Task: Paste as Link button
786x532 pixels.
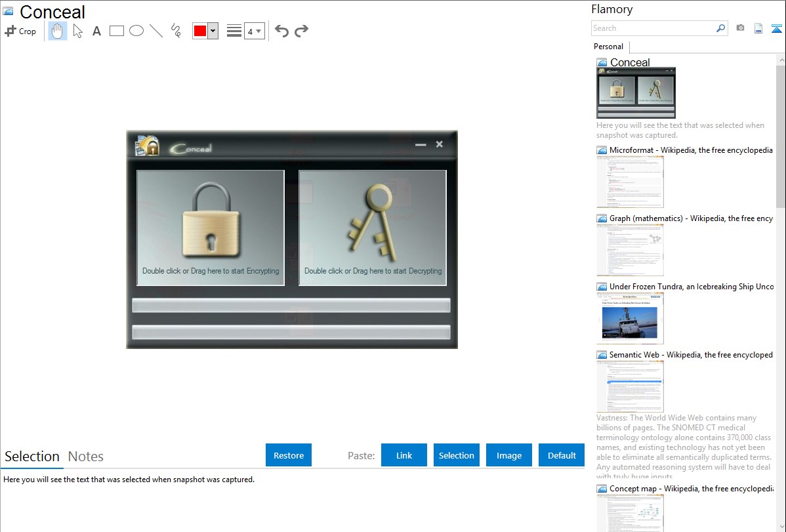Action: click(x=404, y=455)
